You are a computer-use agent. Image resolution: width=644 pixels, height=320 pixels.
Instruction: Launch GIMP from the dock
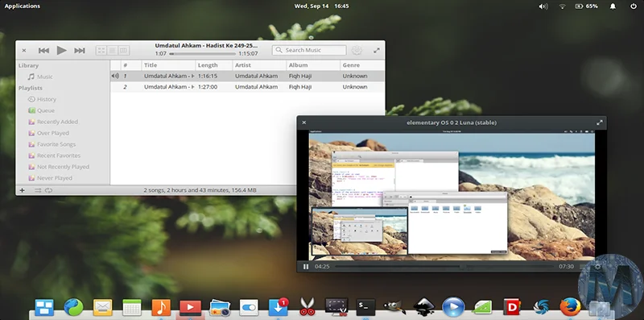394,307
